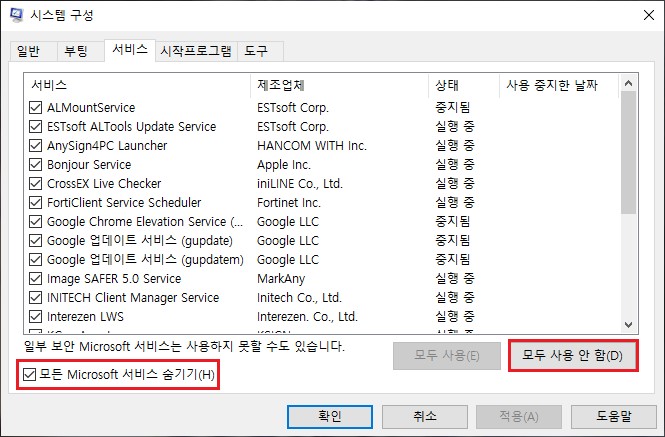Sort by the 제조업체 column header

pyautogui.click(x=339, y=85)
